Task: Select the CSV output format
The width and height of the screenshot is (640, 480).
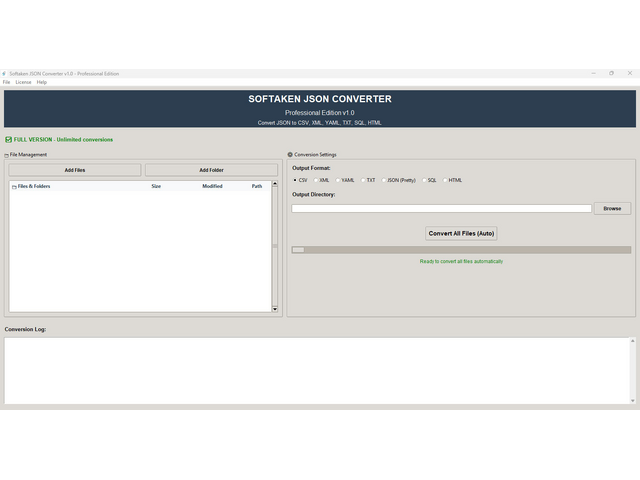Action: tap(300, 180)
